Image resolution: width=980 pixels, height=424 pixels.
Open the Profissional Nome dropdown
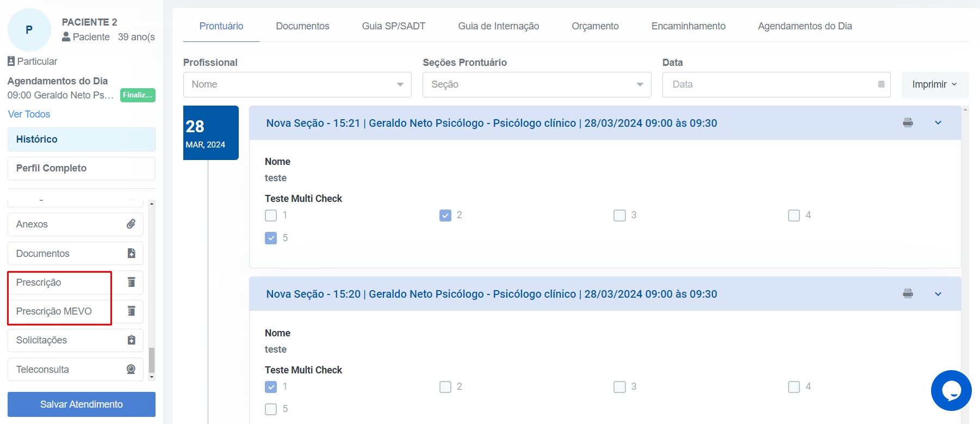click(x=297, y=84)
